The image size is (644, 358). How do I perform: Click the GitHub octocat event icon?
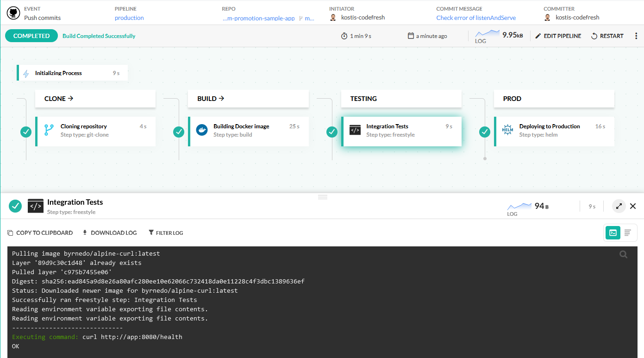(13, 13)
